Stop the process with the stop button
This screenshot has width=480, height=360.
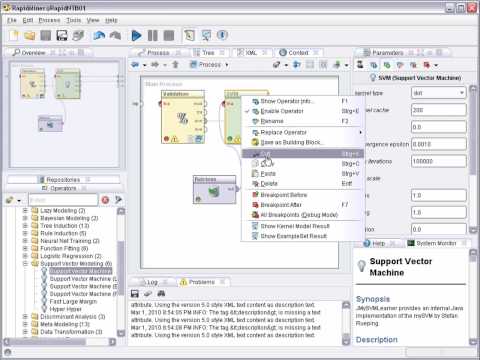169,35
